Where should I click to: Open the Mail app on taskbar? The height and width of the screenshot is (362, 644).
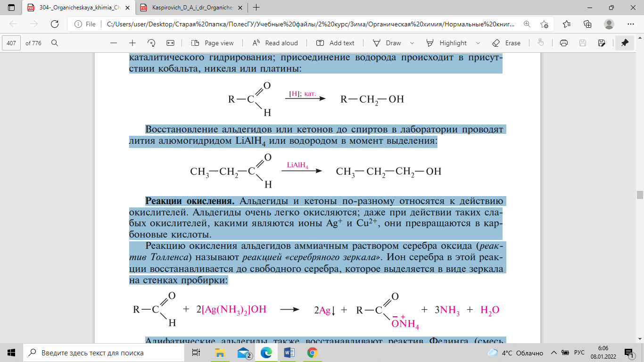click(243, 353)
